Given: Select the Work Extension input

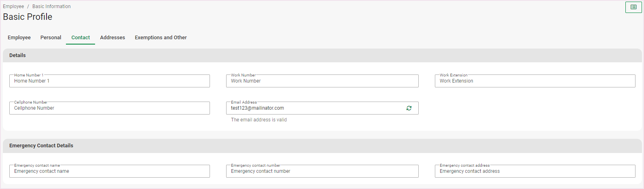Looking at the screenshot, I should pos(535,81).
